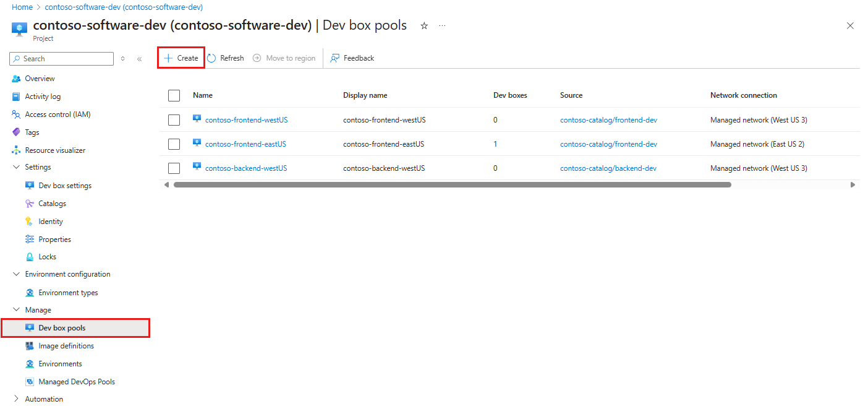Image resolution: width=868 pixels, height=414 pixels.
Task: Open the contoso-catalog/backend-dev source link
Action: (608, 168)
